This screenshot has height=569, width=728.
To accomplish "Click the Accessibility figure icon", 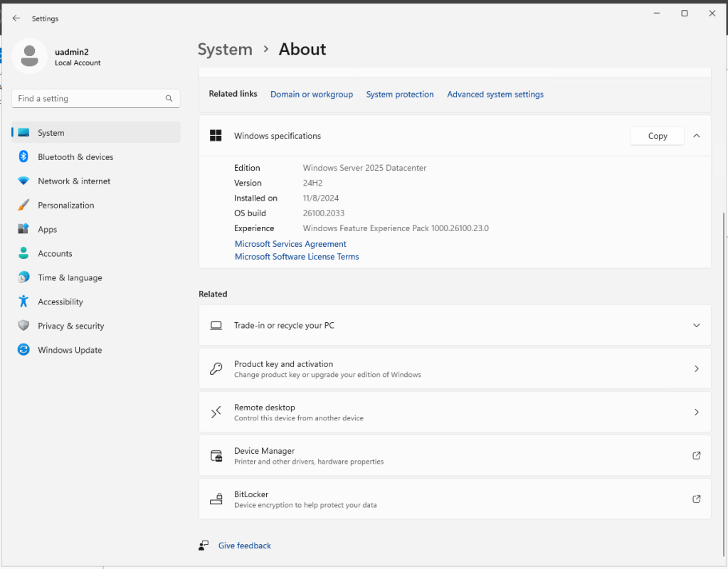I will pos(23,302).
